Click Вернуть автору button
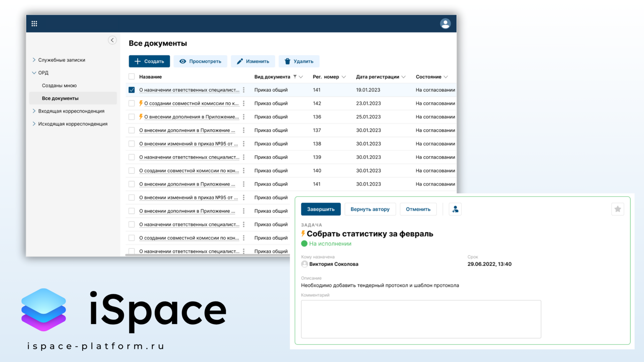 click(370, 209)
